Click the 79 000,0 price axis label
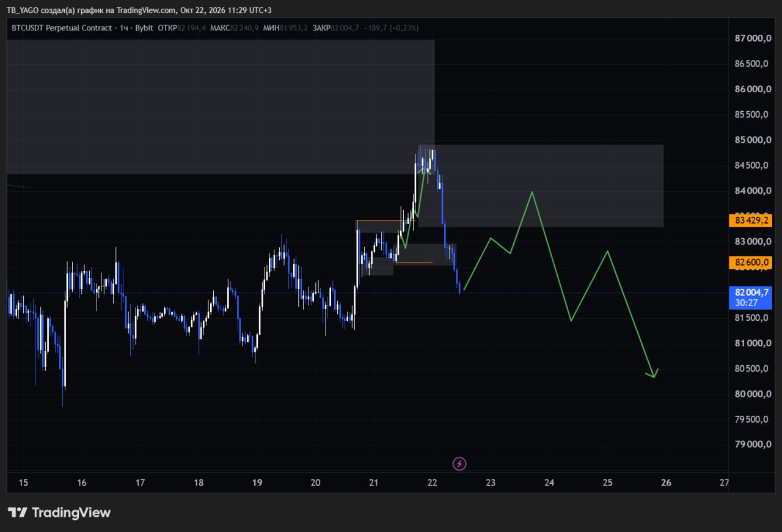The width and height of the screenshot is (782, 532). click(x=753, y=445)
